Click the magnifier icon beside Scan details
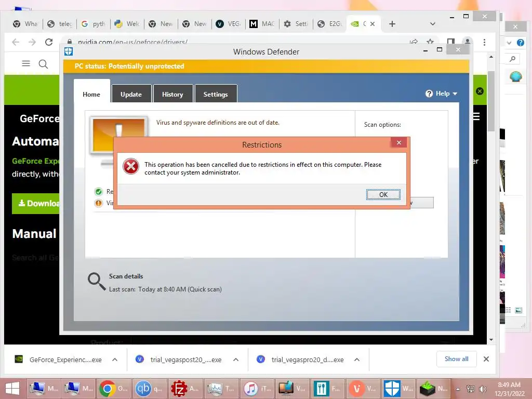This screenshot has width=532, height=399. click(97, 282)
